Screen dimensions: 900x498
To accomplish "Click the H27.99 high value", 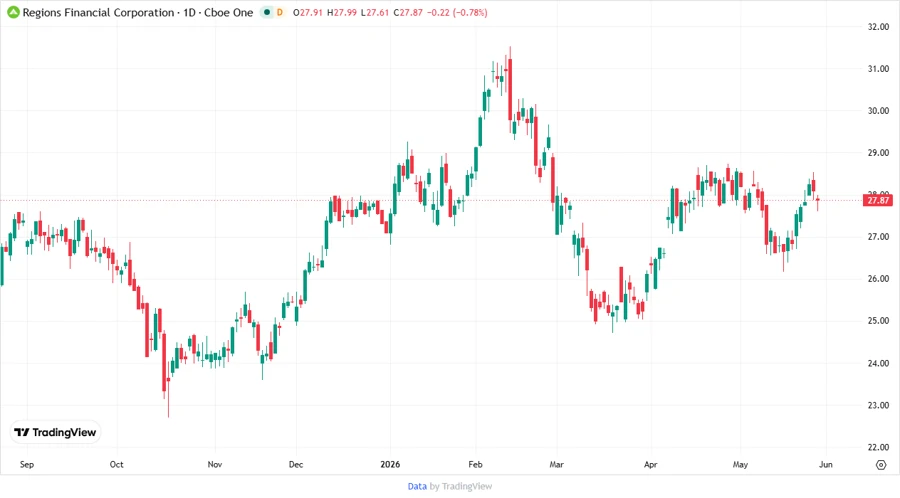I will [342, 12].
